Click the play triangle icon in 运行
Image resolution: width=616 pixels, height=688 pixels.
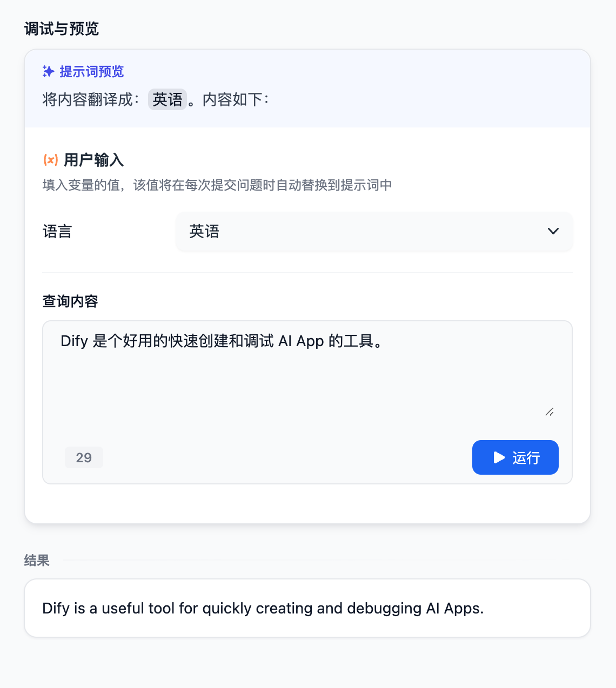(x=499, y=457)
